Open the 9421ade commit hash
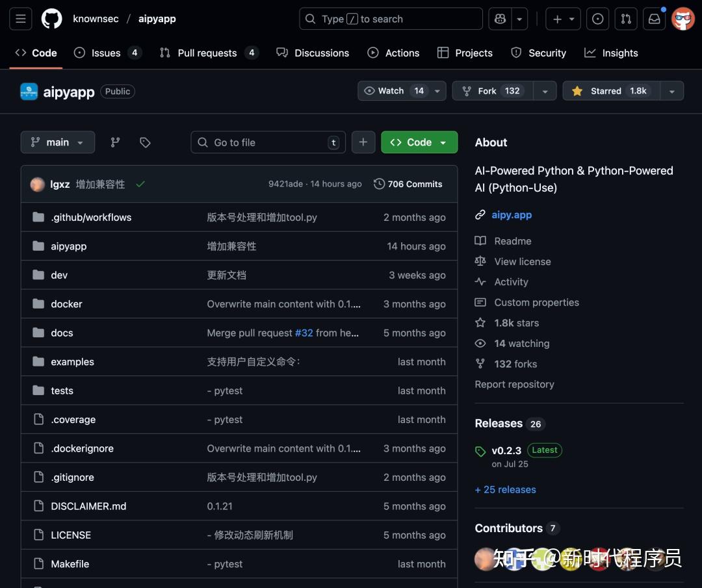Screen dimensions: 702x588 (285, 184)
